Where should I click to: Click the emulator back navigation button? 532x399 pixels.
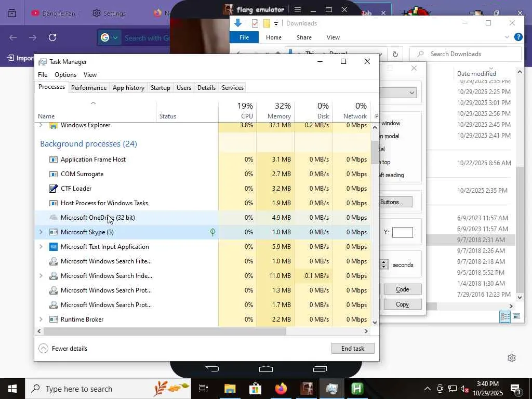point(212,369)
